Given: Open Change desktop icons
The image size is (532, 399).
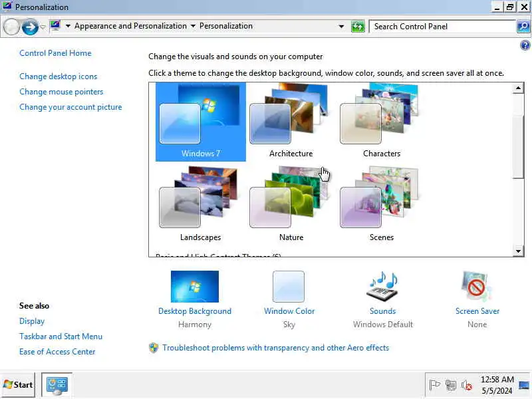Looking at the screenshot, I should pos(59,76).
